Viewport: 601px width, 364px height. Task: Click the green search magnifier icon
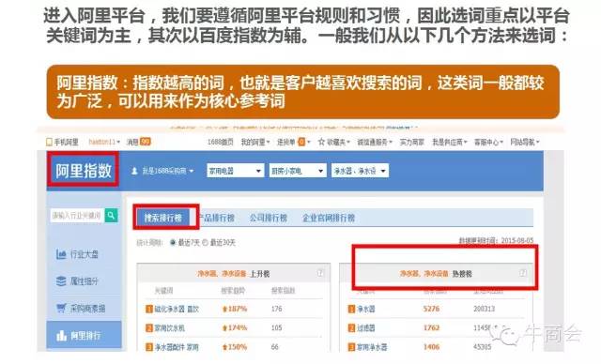(x=111, y=216)
